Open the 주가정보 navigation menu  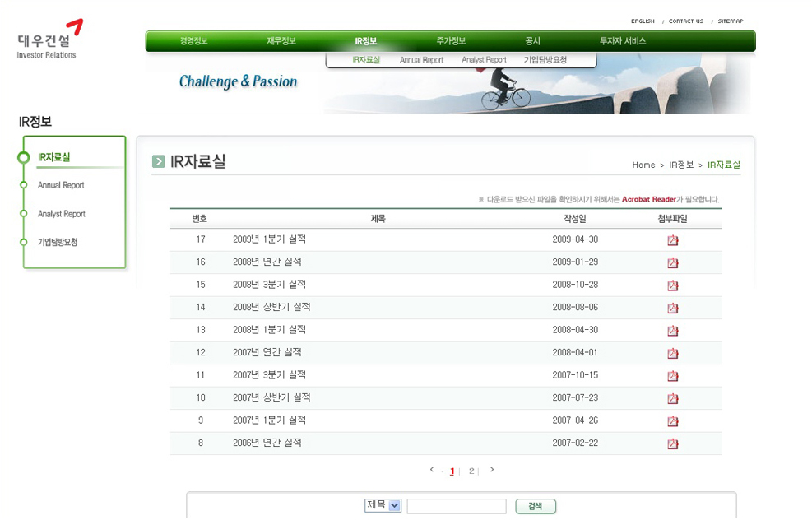click(x=451, y=41)
